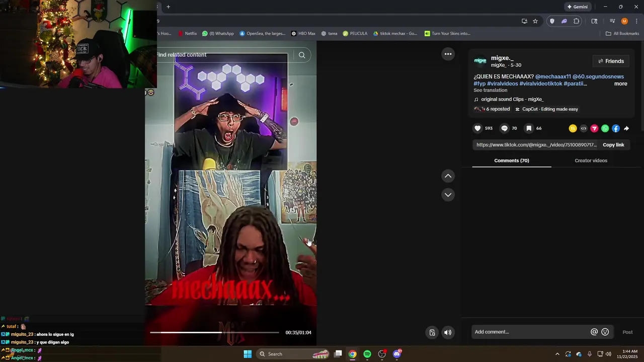Open Spotify from the taskbar
The image size is (644, 362).
tap(367, 354)
